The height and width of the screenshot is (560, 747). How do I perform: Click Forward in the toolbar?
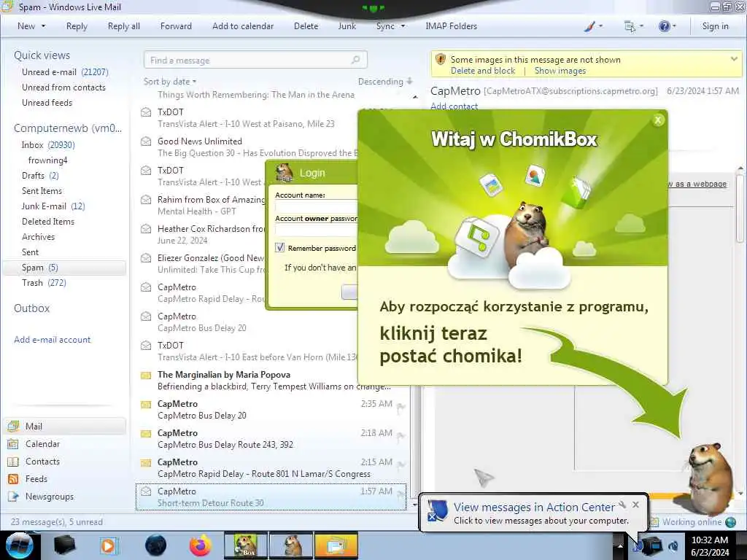tap(176, 26)
